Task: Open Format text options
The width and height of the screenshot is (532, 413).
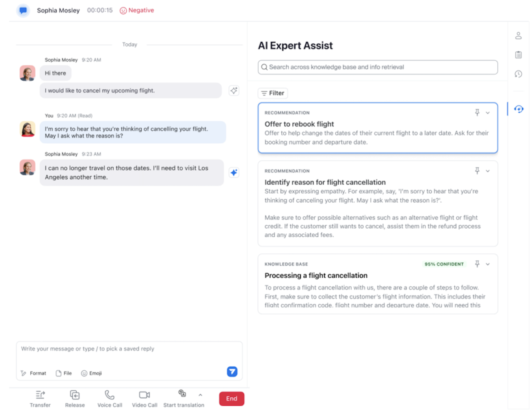Action: coord(34,373)
